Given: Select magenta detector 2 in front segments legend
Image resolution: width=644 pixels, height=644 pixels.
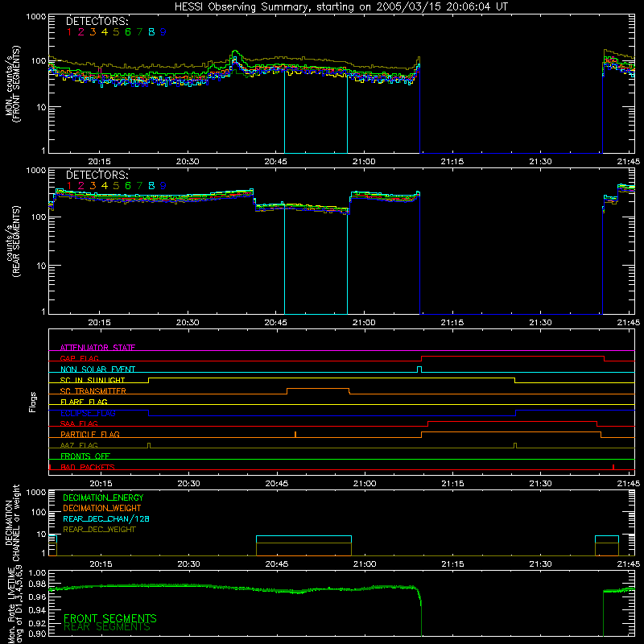Looking at the screenshot, I should click(x=81, y=32).
